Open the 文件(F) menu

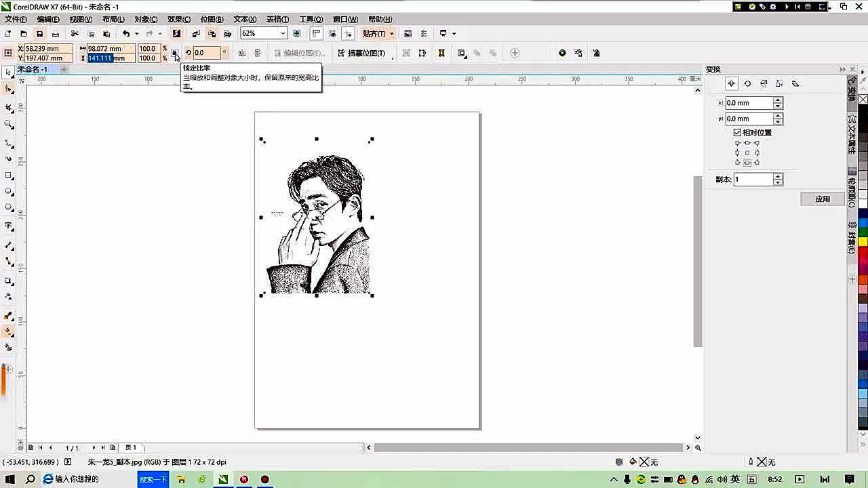click(x=16, y=20)
